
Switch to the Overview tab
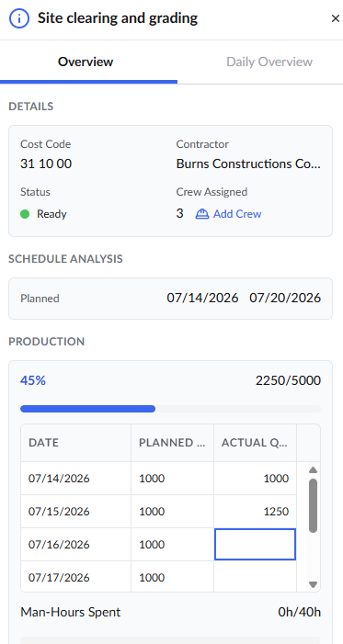tap(86, 62)
